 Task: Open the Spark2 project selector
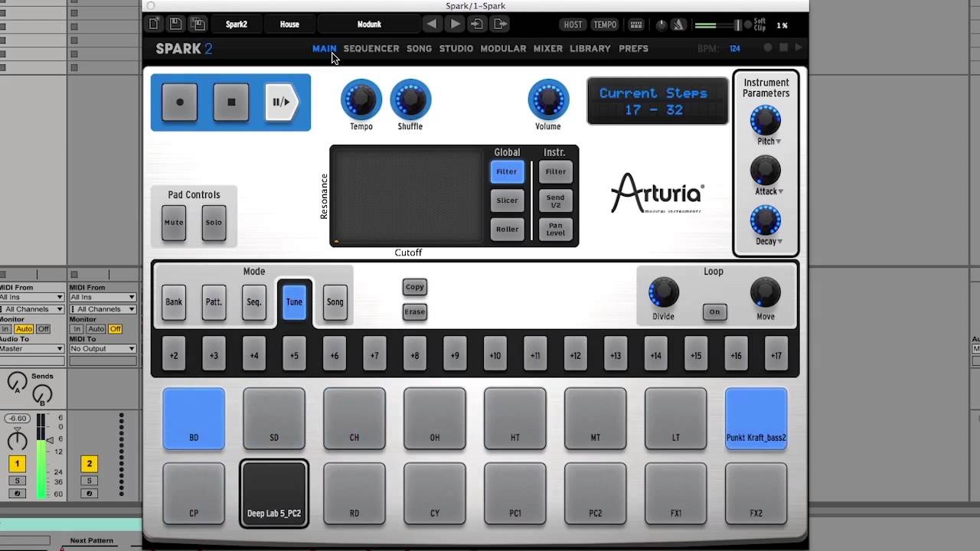(x=237, y=24)
